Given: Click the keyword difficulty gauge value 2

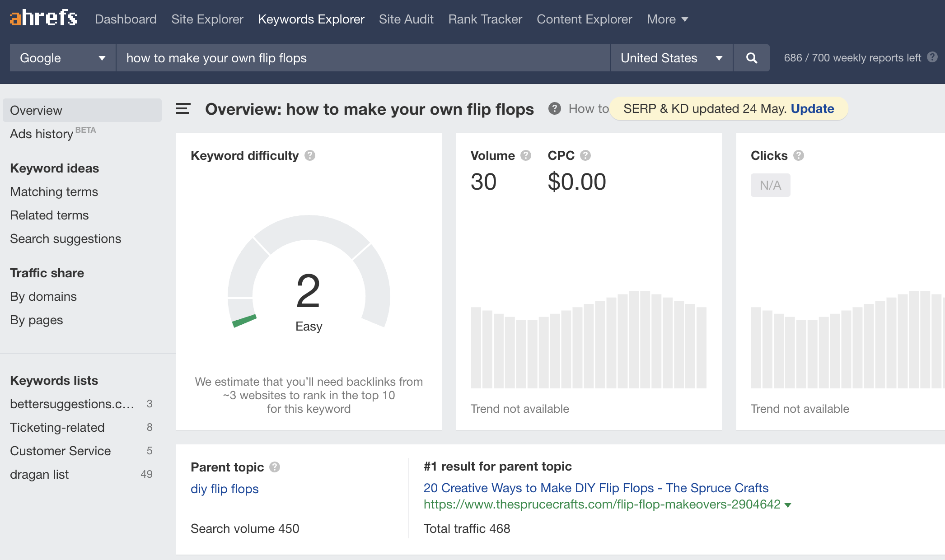Looking at the screenshot, I should (309, 291).
